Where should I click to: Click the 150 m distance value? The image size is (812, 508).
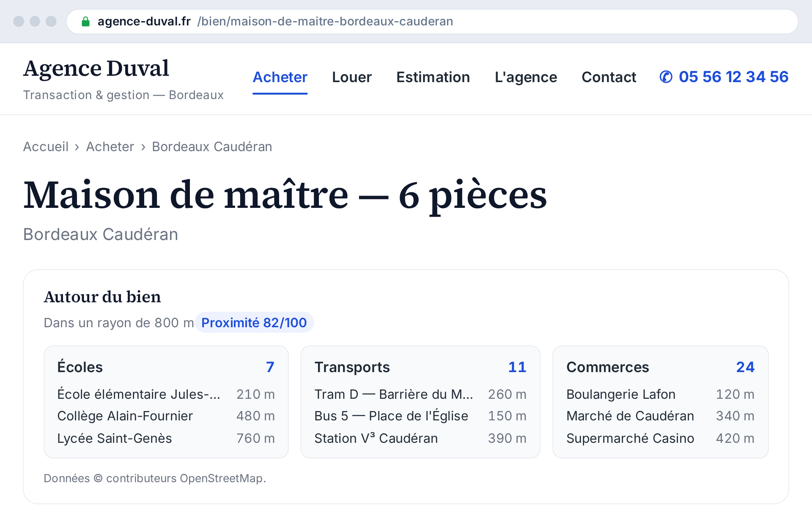pos(507,416)
